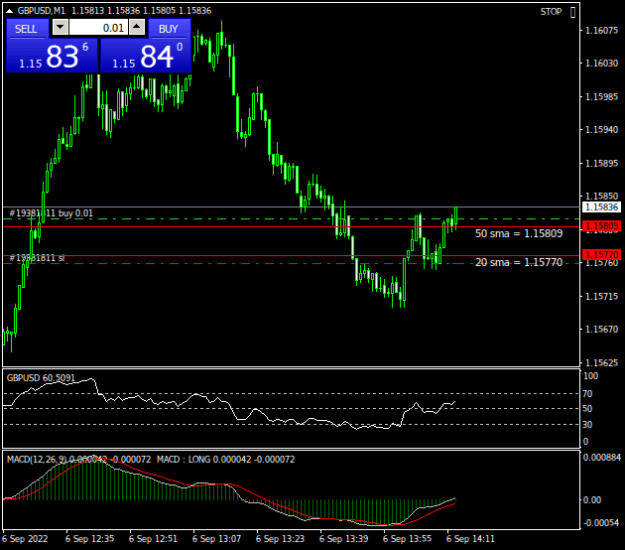Click the sell price tile 1.15 83
The height and width of the screenshot is (550, 625).
click(x=52, y=56)
